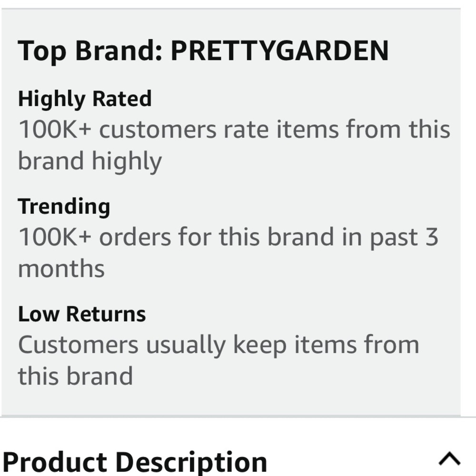
Task: Select the Low Returns heading
Action: [82, 314]
